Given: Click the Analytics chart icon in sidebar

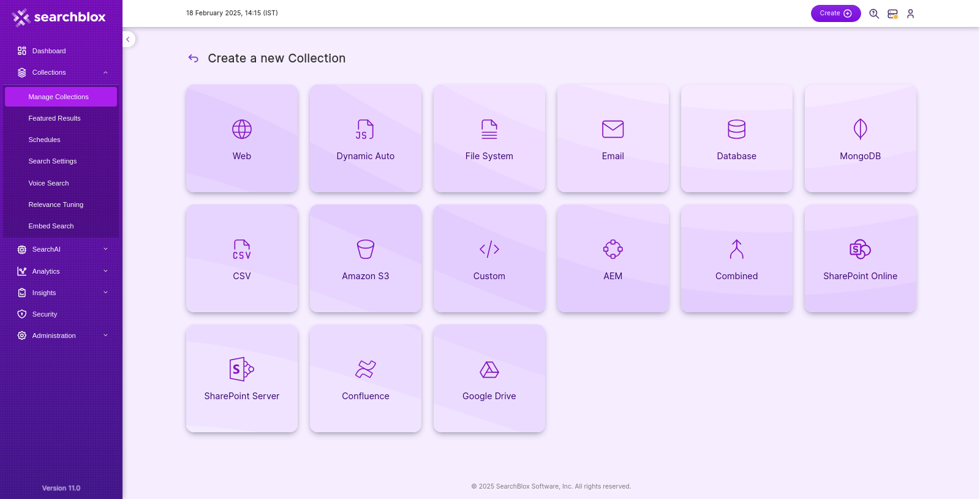Looking at the screenshot, I should (22, 271).
